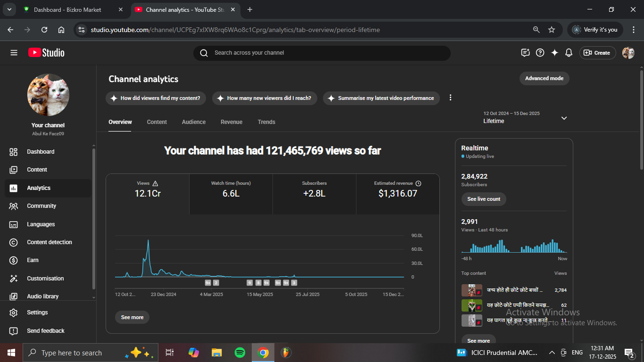The width and height of the screenshot is (644, 362).
Task: Open Spotify from the Windows taskbar
Action: coord(240,353)
